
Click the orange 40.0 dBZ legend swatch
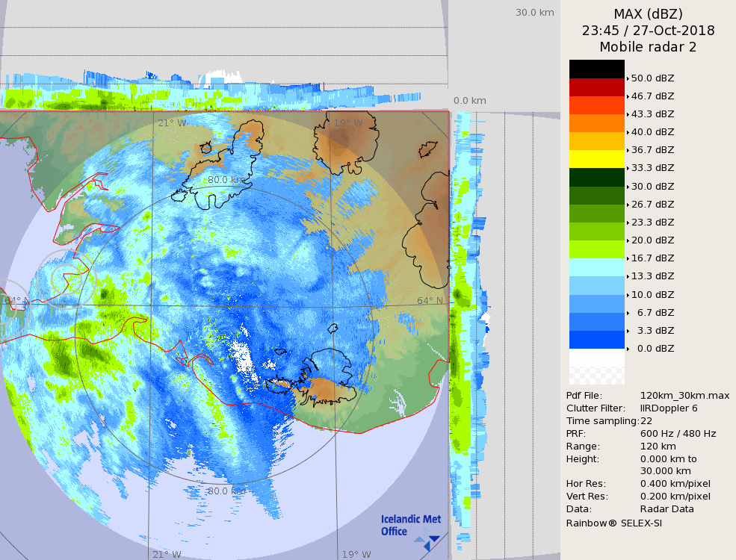point(596,123)
